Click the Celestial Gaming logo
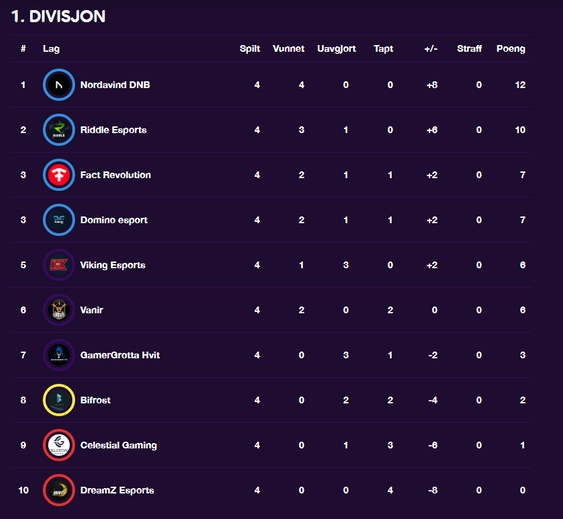This screenshot has width=563, height=519. coord(59,445)
